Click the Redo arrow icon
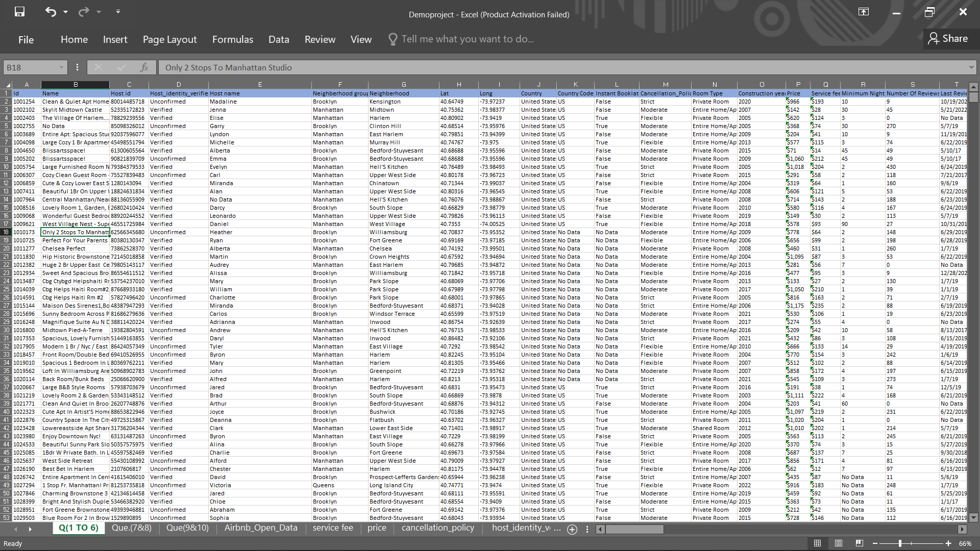 [84, 11]
